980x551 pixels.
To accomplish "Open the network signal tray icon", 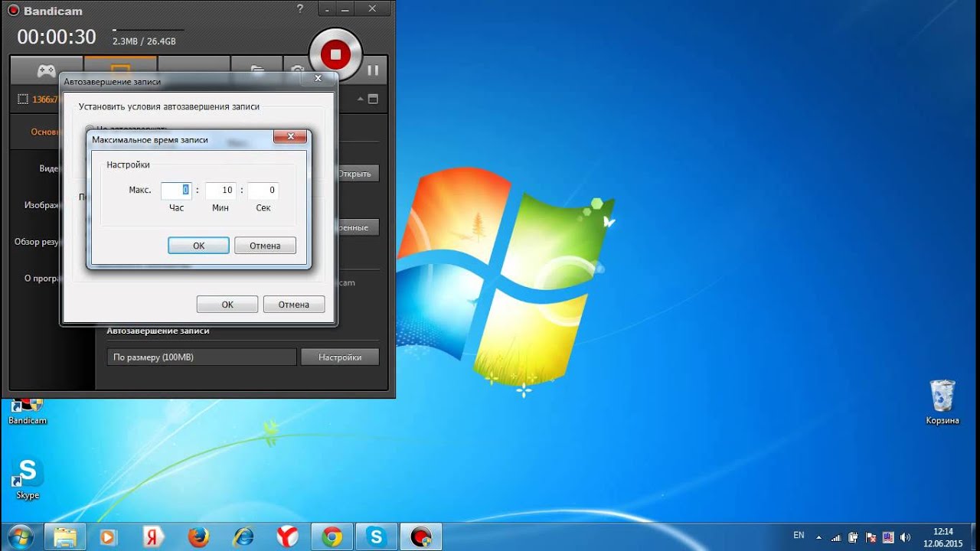I will coord(837,536).
